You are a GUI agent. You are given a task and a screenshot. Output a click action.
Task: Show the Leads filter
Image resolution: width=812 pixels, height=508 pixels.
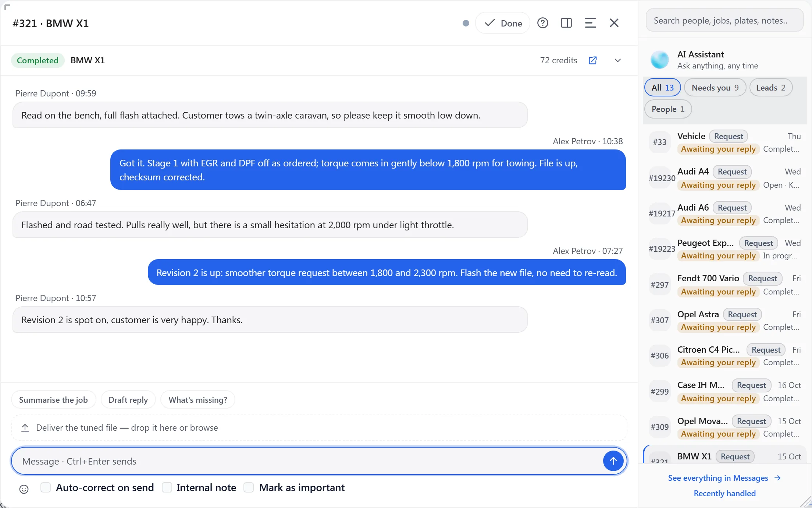[x=771, y=88]
